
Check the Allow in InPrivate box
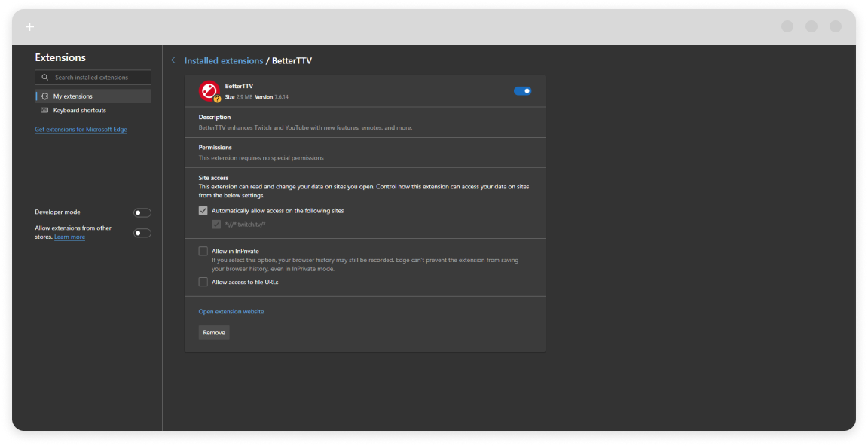pyautogui.click(x=203, y=251)
